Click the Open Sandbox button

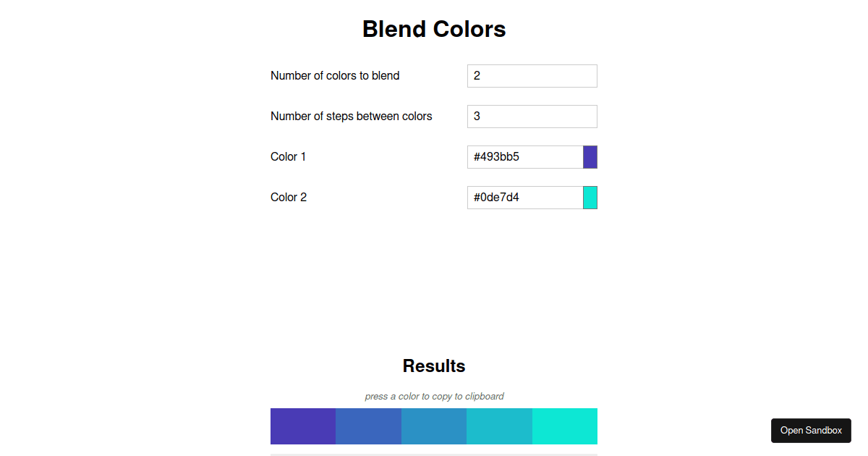(810, 430)
